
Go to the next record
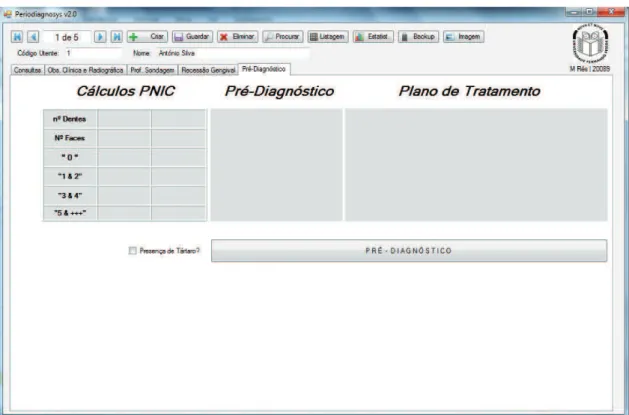coord(100,37)
